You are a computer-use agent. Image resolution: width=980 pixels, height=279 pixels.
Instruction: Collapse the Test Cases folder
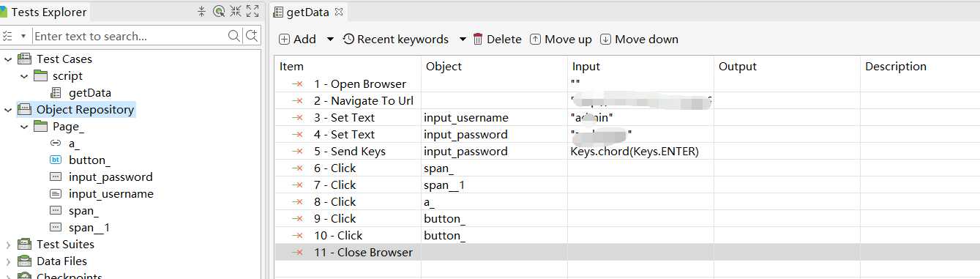click(x=7, y=59)
